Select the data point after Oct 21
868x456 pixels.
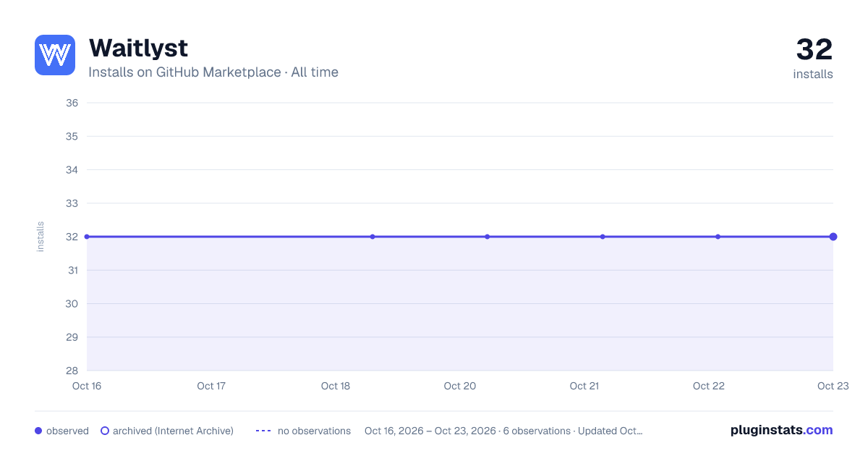pos(603,237)
